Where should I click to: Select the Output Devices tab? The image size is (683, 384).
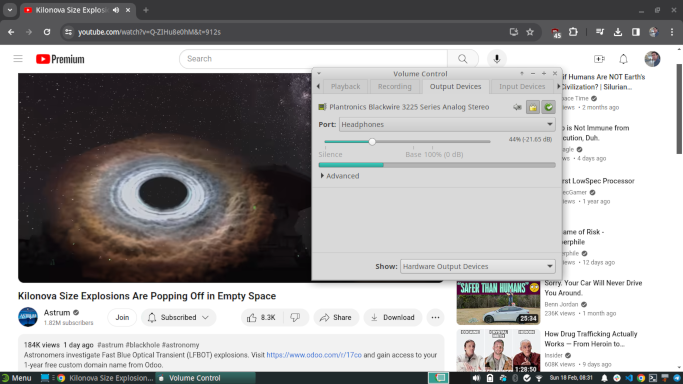(x=455, y=87)
